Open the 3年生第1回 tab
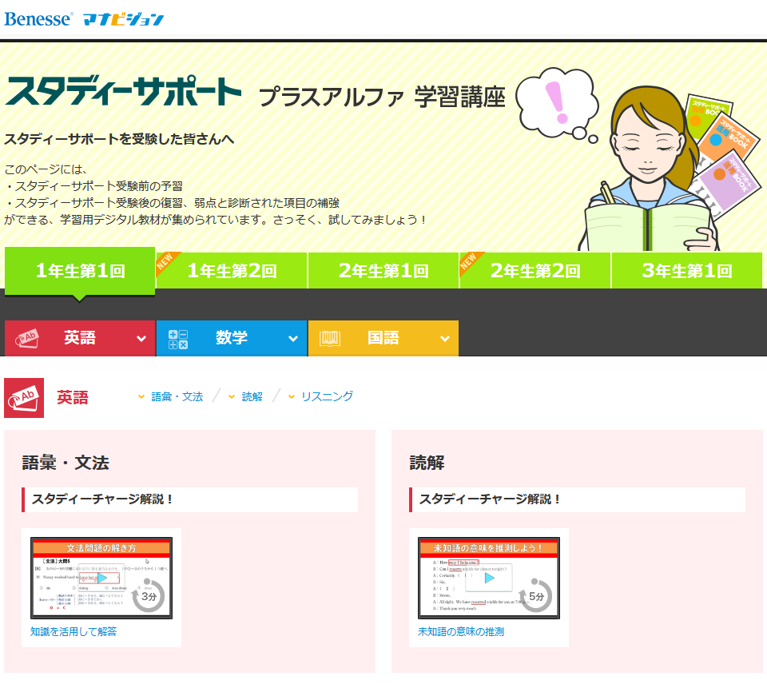This screenshot has width=767, height=700. coord(687,271)
